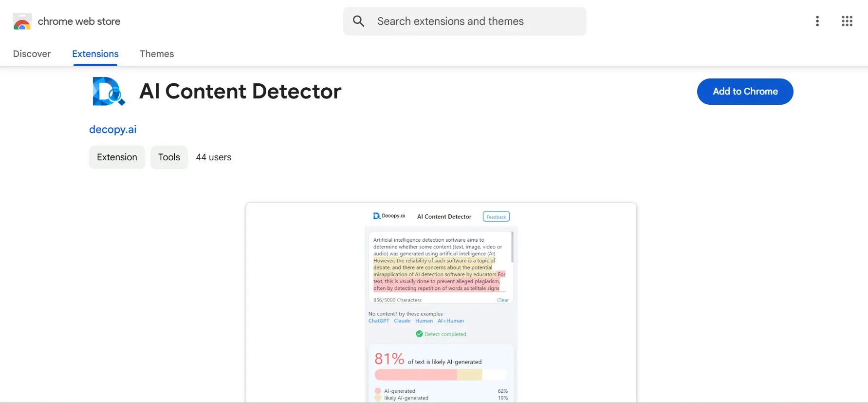Click the 44 users text

point(214,157)
